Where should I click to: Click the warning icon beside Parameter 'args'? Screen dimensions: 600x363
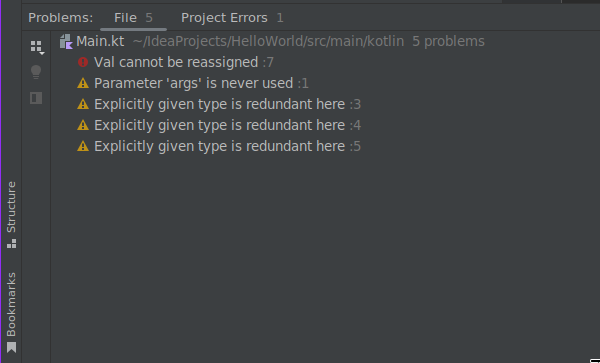83,83
